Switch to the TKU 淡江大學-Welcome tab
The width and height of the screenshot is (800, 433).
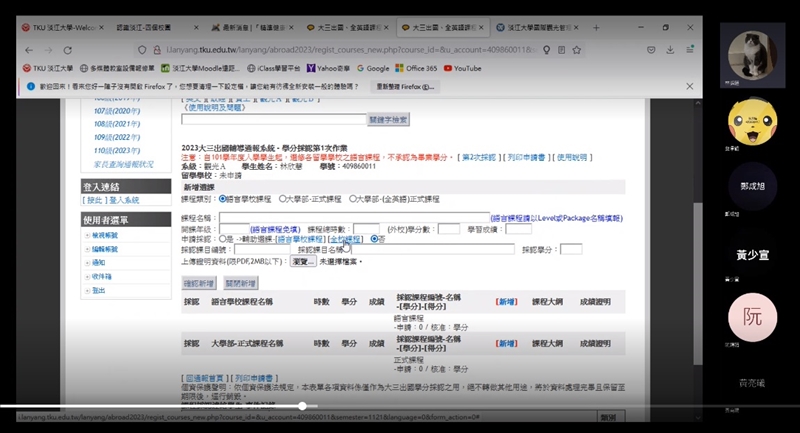60,26
